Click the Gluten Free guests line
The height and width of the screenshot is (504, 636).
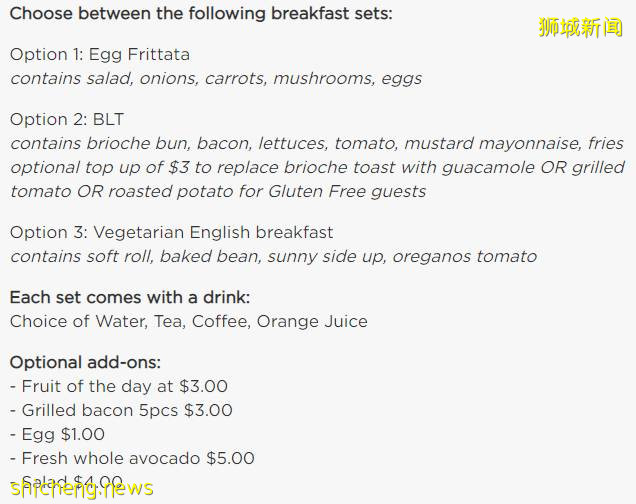point(218,191)
